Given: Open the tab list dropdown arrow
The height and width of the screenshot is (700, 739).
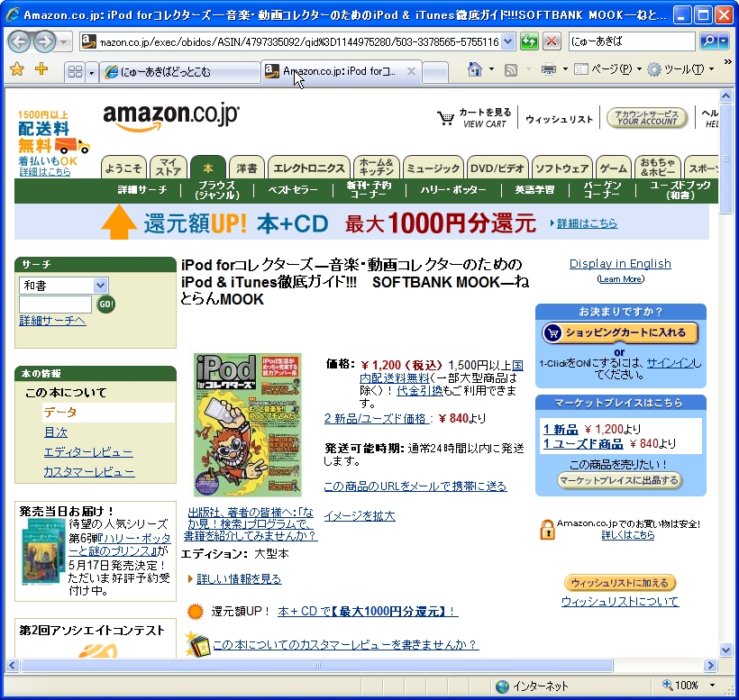Looking at the screenshot, I should coord(91,72).
